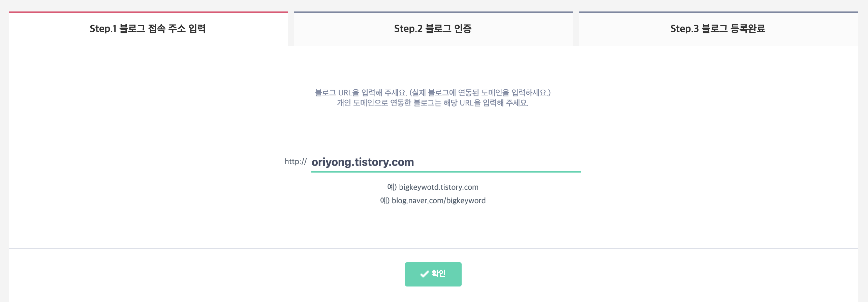Viewport: 868px width, 302px height.
Task: Open the Step.1 블로그 접속 주소 입력 tab
Action: pos(148,29)
